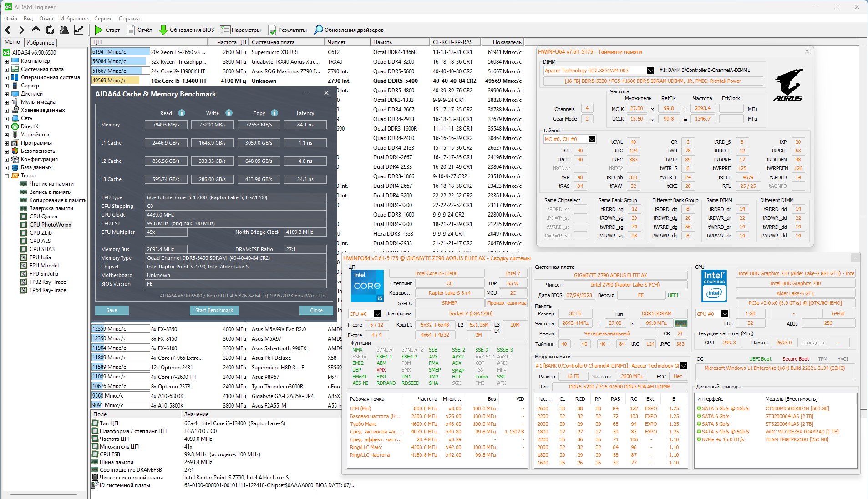Go forward with the right arrow toolbar icon
The image size is (868, 499).
point(21,30)
